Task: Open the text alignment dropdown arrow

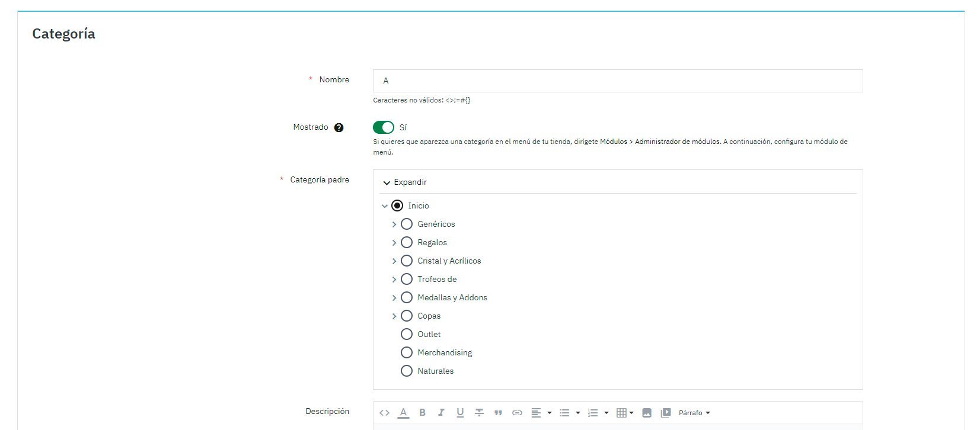Action: (550, 413)
